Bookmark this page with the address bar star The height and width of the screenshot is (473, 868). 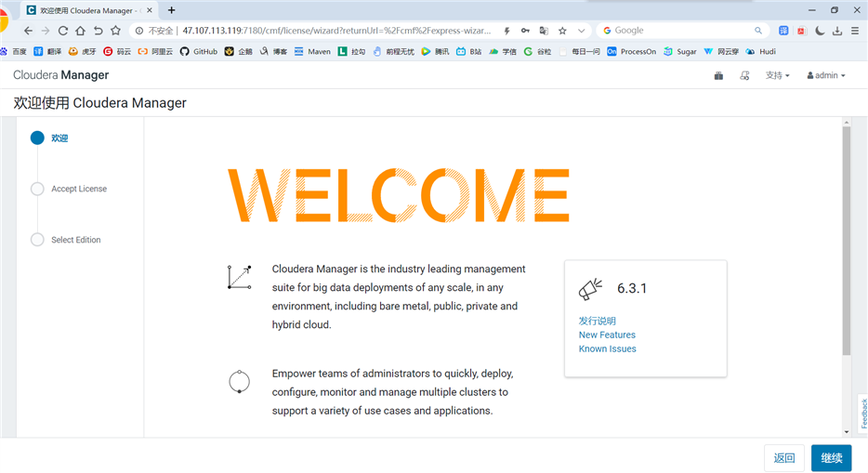(562, 31)
